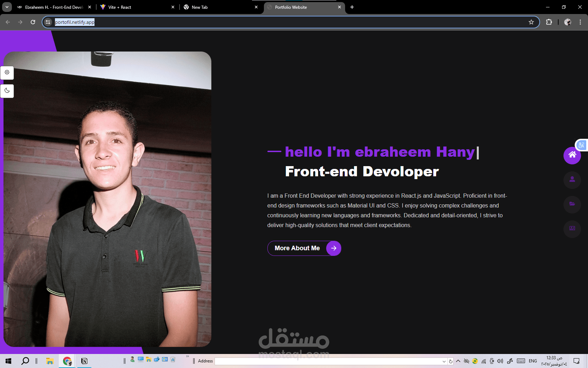Open the Windows Ink pen tray icon

pos(510,361)
